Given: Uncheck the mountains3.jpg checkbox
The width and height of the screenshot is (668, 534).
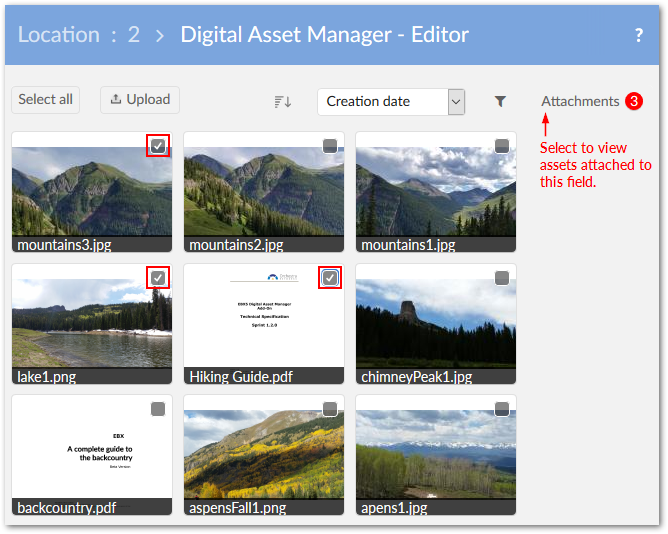Looking at the screenshot, I should [158, 146].
